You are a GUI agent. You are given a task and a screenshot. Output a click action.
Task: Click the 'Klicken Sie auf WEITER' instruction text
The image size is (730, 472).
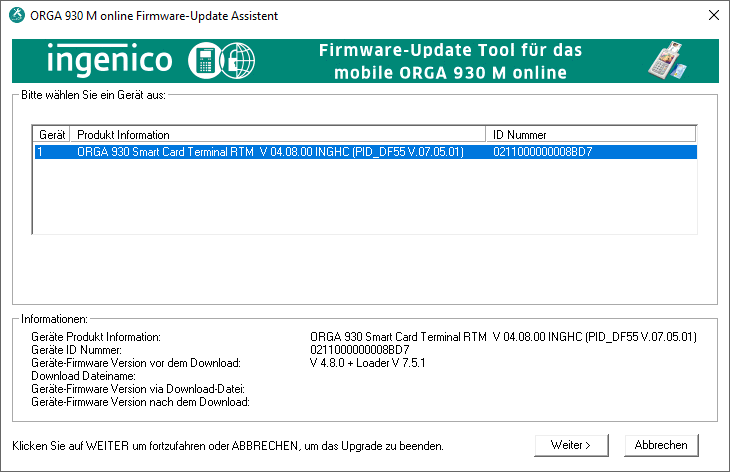[228, 445]
